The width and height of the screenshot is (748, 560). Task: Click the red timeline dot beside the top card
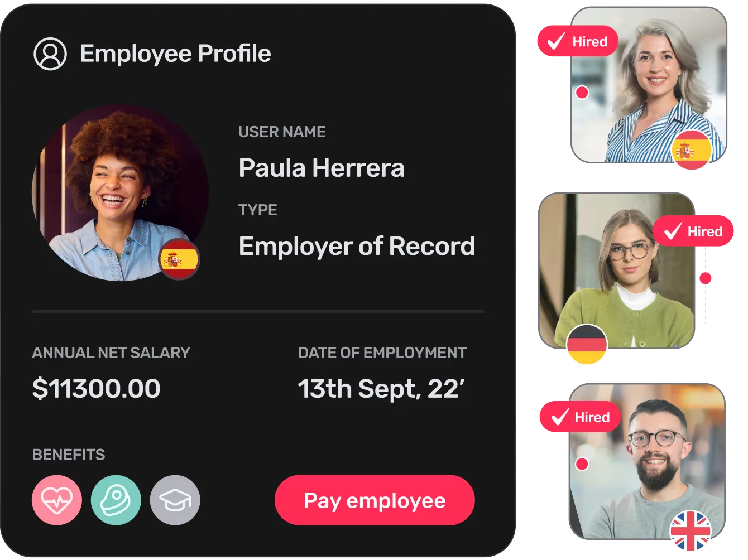(582, 93)
